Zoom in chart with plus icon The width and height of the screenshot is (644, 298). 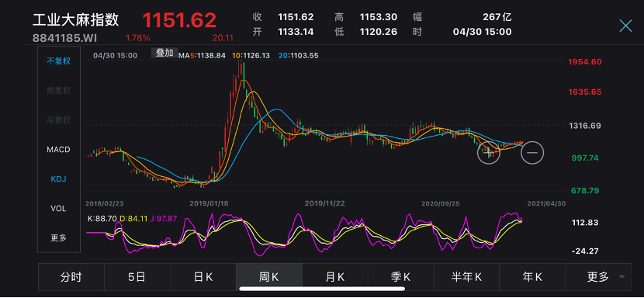click(488, 153)
